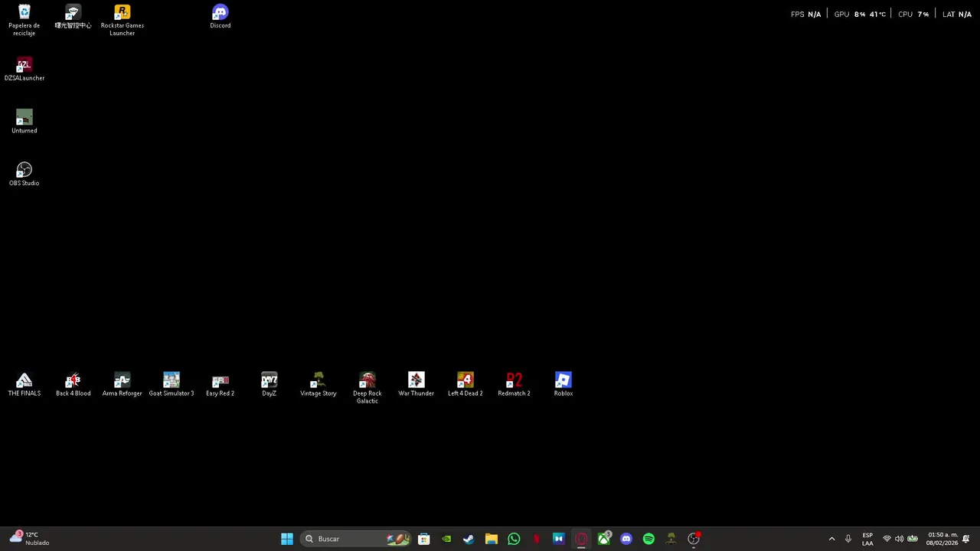
Task: Open notifications bell in tray
Action: [x=966, y=539]
